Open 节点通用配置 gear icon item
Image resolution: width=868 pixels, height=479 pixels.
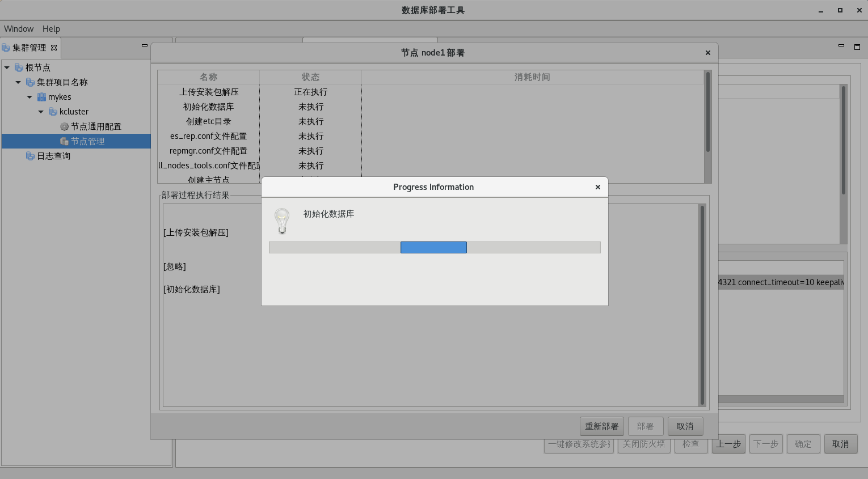coord(64,126)
